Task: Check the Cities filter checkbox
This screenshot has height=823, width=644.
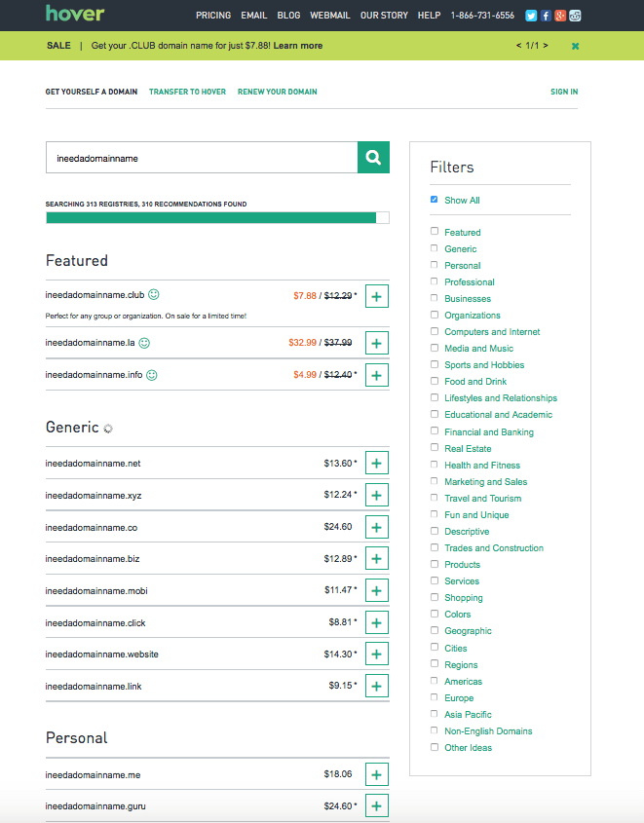Action: (435, 647)
